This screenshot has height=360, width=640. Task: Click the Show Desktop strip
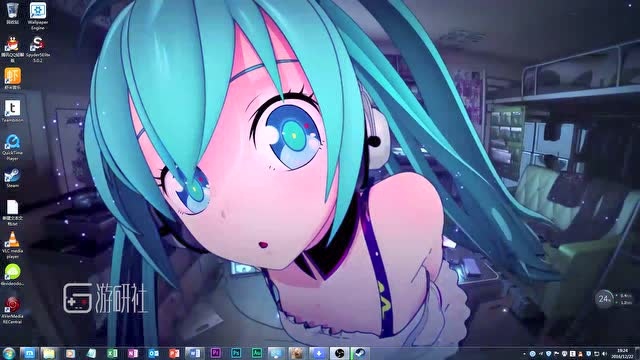[638, 353]
